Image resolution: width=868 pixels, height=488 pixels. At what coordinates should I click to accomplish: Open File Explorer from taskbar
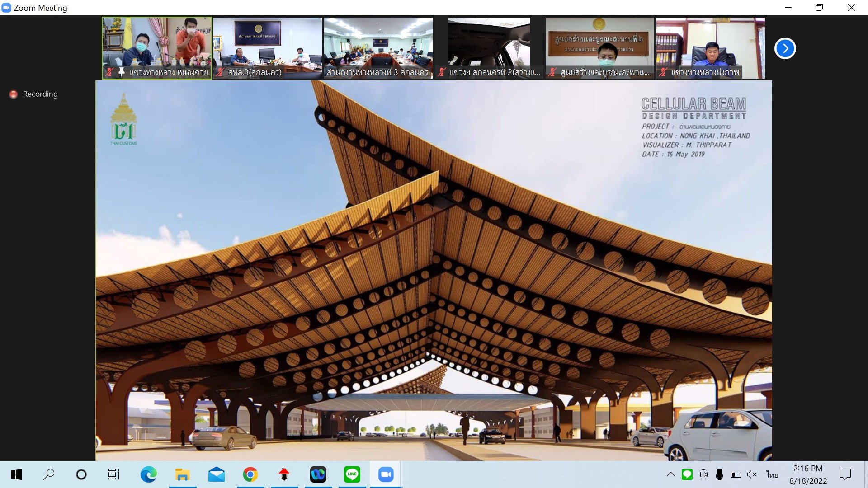182,474
